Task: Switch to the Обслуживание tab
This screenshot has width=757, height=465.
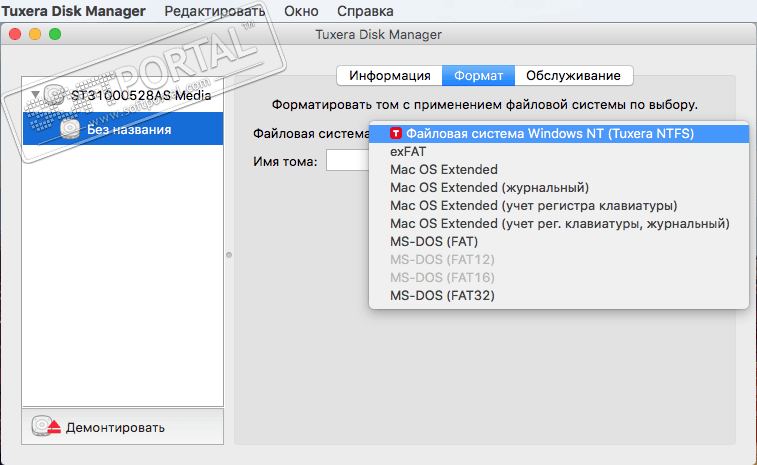Action: 574,76
